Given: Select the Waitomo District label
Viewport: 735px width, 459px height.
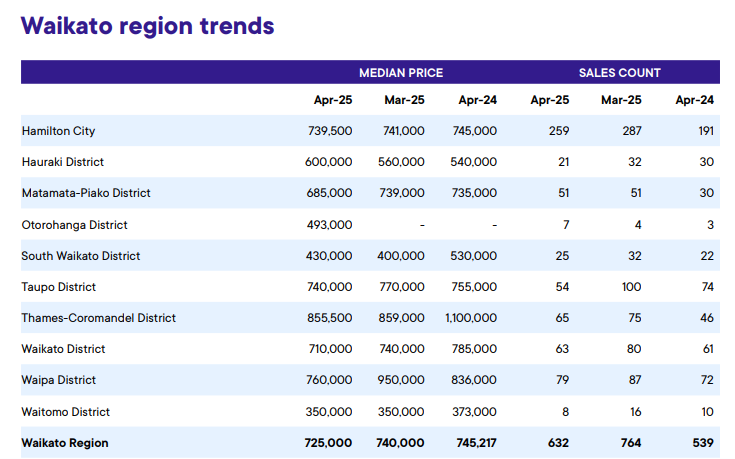Looking at the screenshot, I should [66, 412].
